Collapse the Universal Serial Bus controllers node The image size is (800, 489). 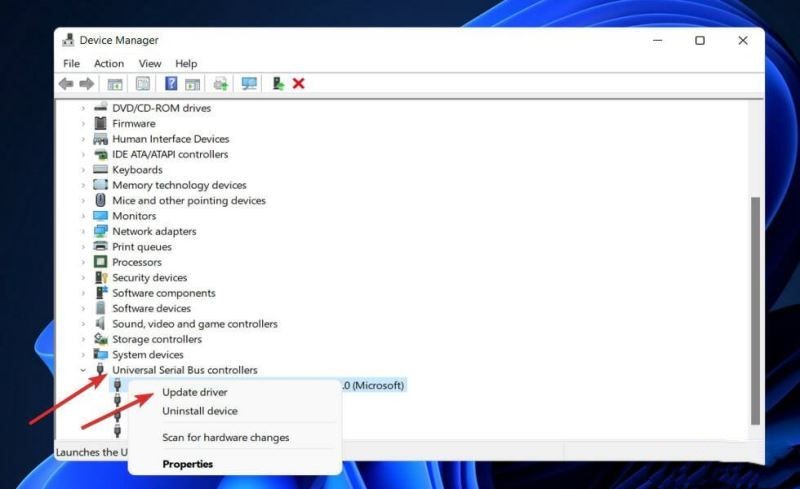click(x=83, y=371)
